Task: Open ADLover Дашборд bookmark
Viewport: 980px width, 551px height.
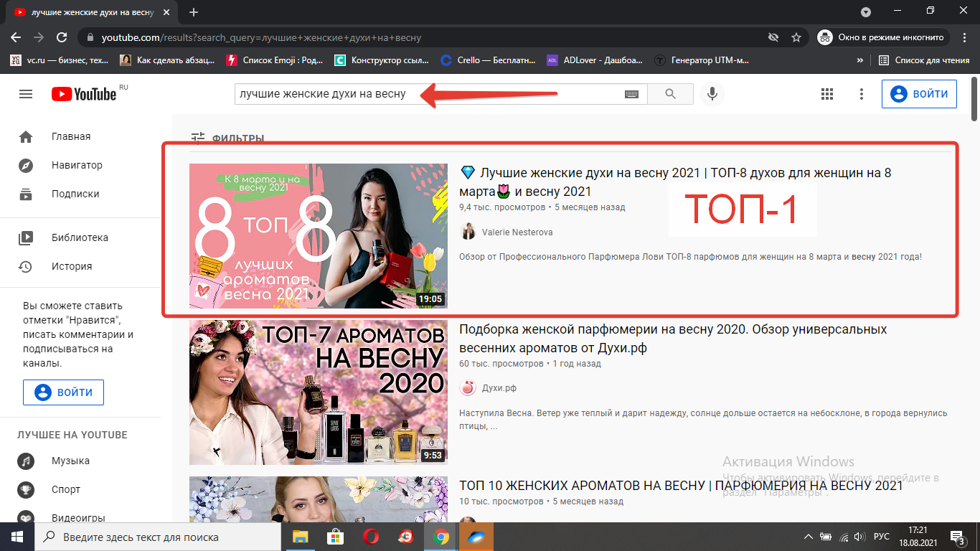Action: coord(595,60)
